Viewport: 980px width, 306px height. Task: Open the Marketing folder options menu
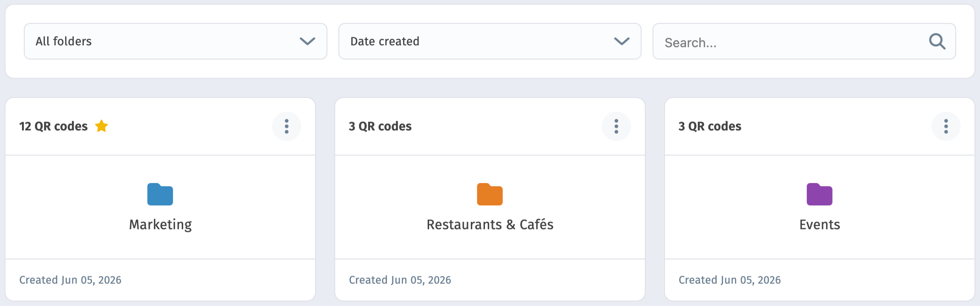[x=287, y=126]
